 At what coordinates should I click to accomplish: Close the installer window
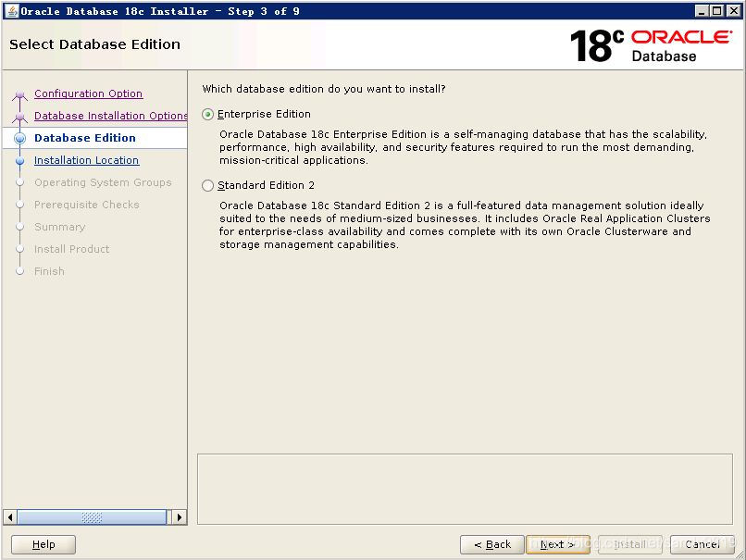tap(733, 11)
